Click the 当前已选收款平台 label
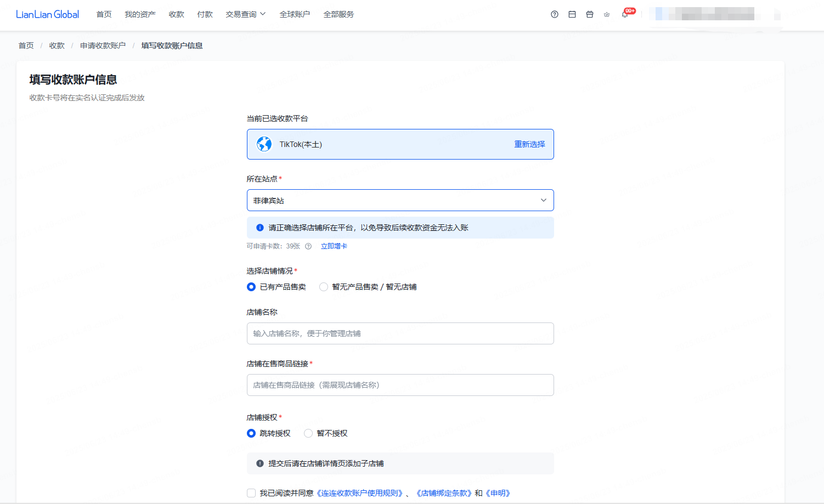Viewport: 824px width, 504px height. pyautogui.click(x=278, y=118)
